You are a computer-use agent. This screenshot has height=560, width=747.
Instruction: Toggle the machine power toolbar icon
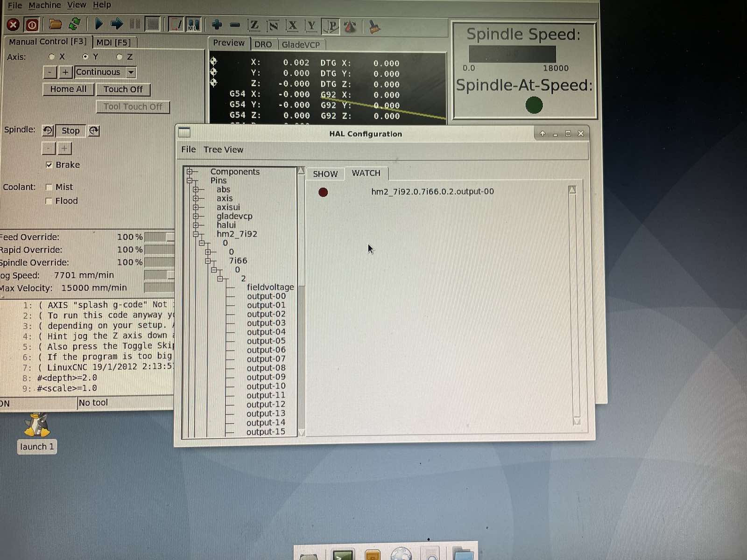pos(31,25)
